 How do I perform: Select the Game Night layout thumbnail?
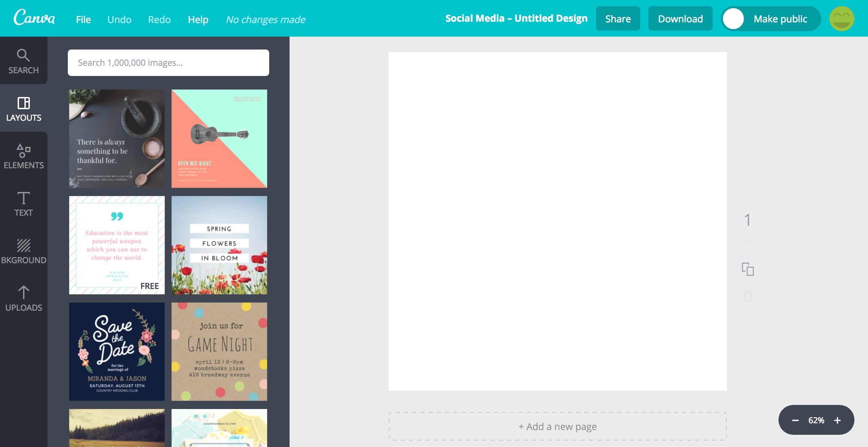[x=219, y=351]
